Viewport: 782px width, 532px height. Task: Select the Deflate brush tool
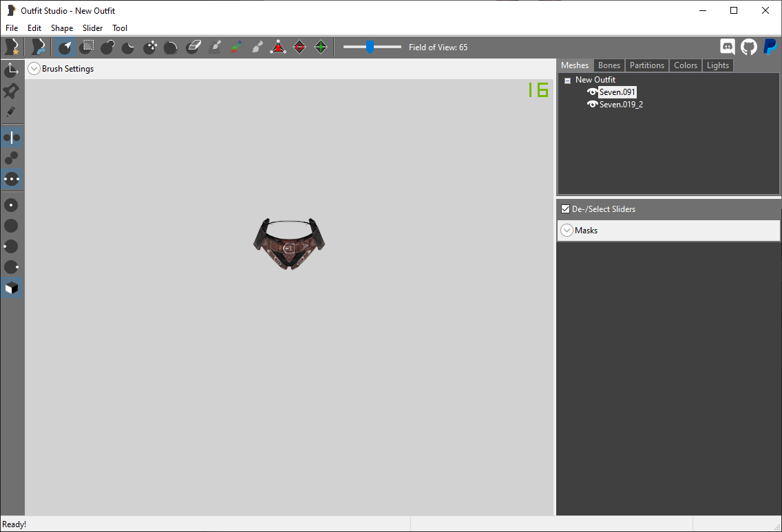[x=129, y=47]
